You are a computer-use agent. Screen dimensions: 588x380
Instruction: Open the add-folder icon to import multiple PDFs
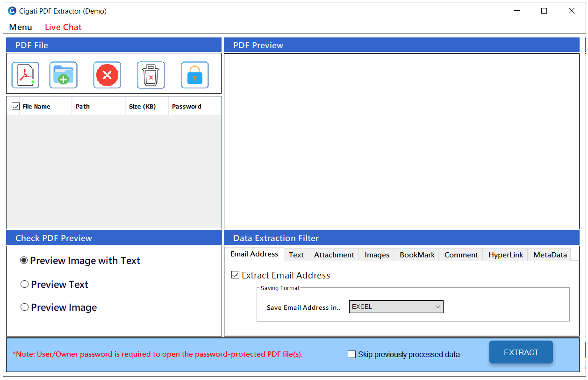pos(63,74)
